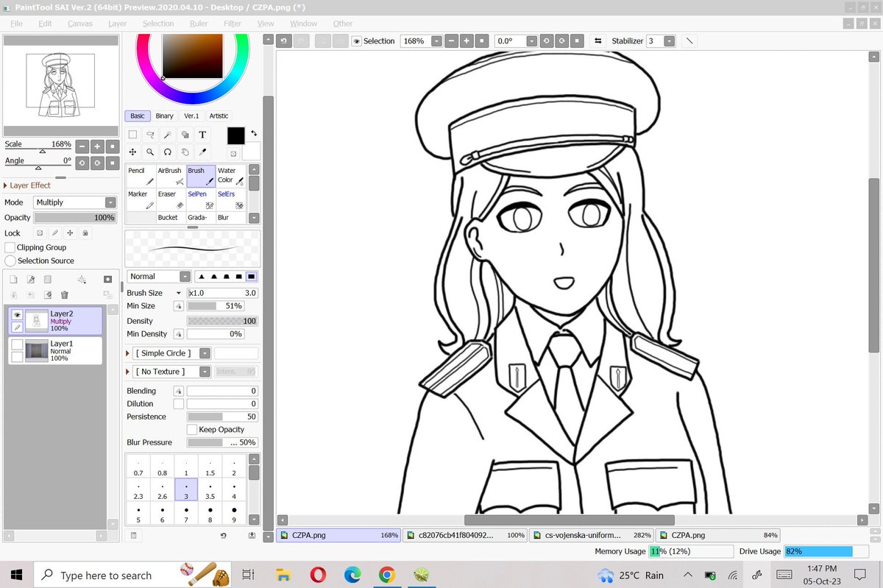
Task: Click the black foreground color swatch
Action: point(235,136)
